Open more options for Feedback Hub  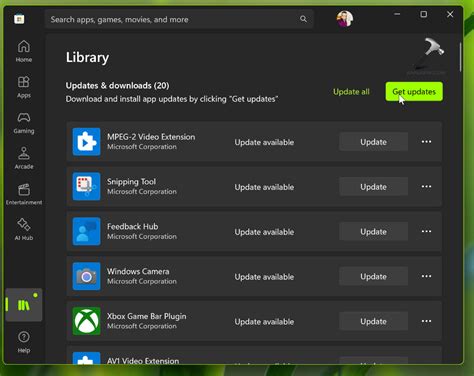pyautogui.click(x=426, y=231)
